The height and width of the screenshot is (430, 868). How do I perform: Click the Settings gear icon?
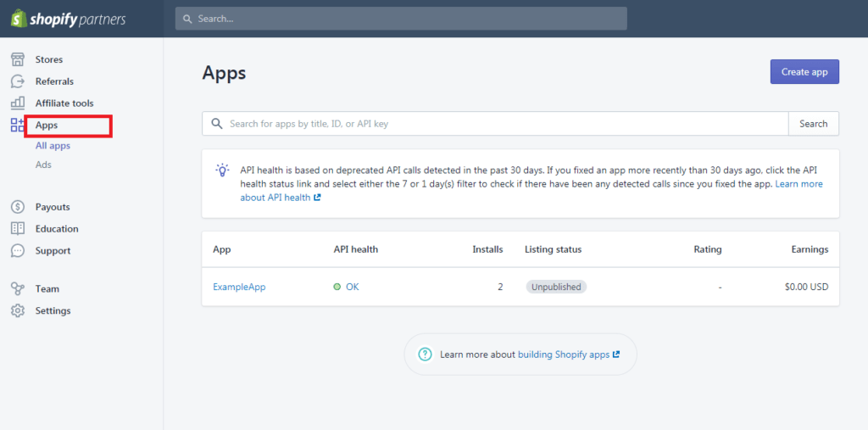pyautogui.click(x=18, y=311)
